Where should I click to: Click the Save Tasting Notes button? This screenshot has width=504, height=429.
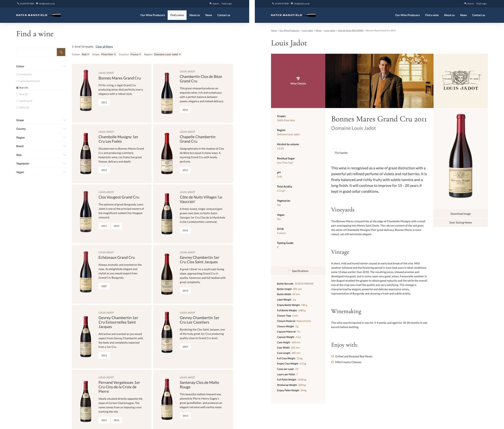tap(461, 222)
